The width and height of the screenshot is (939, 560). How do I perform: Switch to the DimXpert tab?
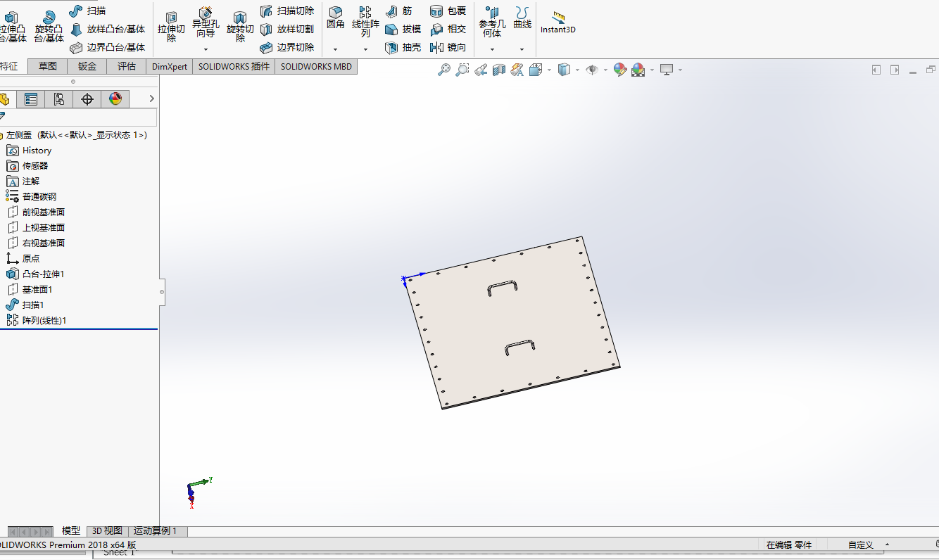point(170,66)
